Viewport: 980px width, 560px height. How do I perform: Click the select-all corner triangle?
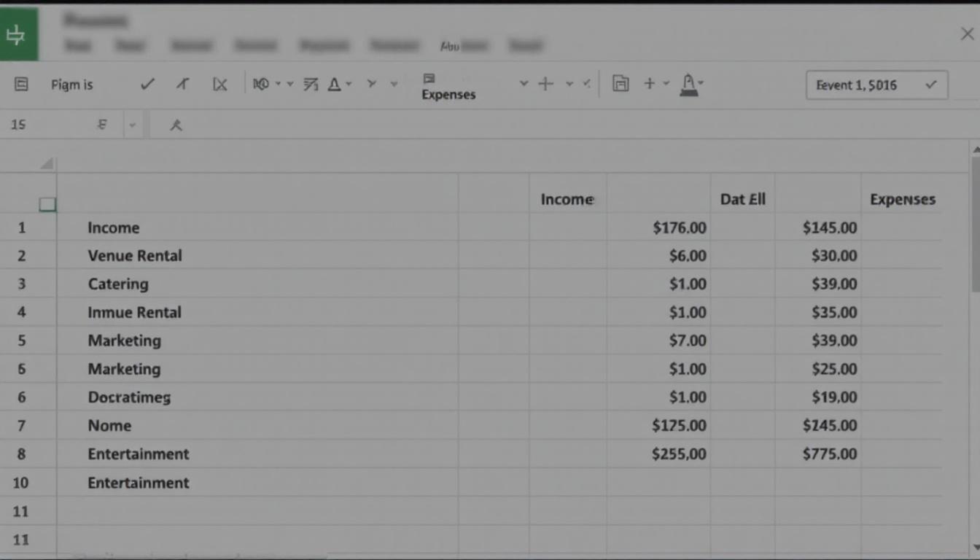coord(47,163)
